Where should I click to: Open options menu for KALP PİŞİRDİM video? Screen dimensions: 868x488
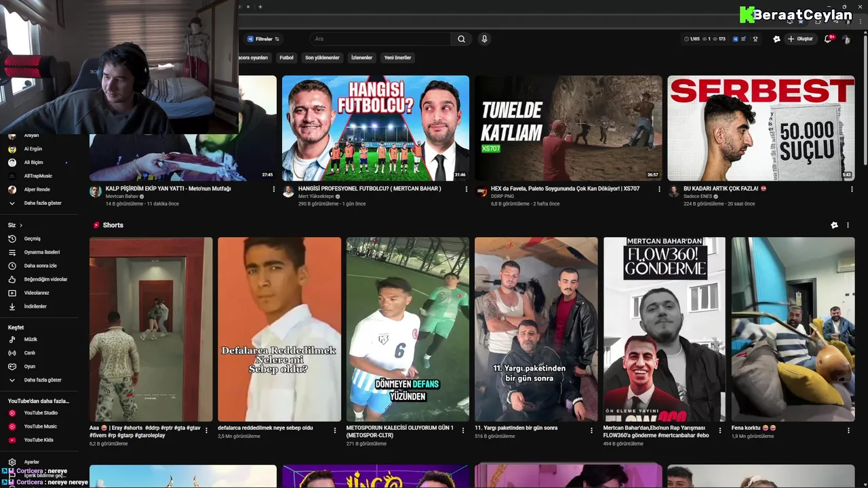click(273, 189)
